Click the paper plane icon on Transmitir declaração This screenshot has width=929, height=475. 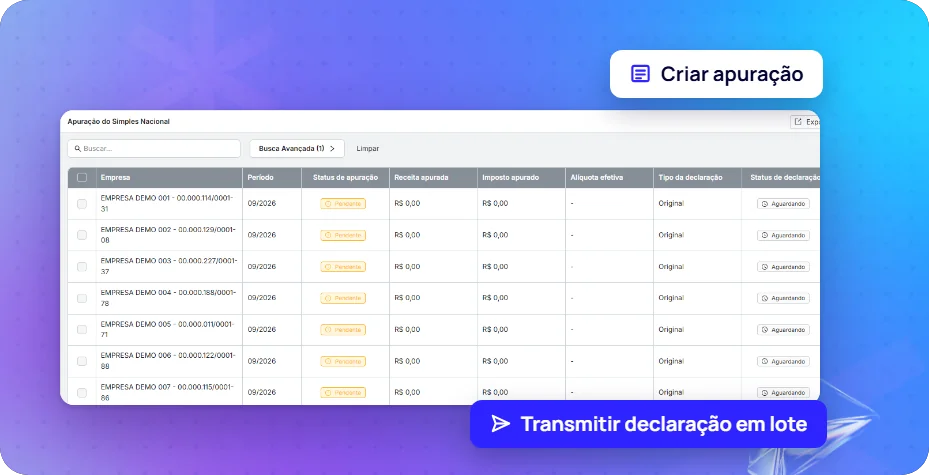click(x=500, y=423)
